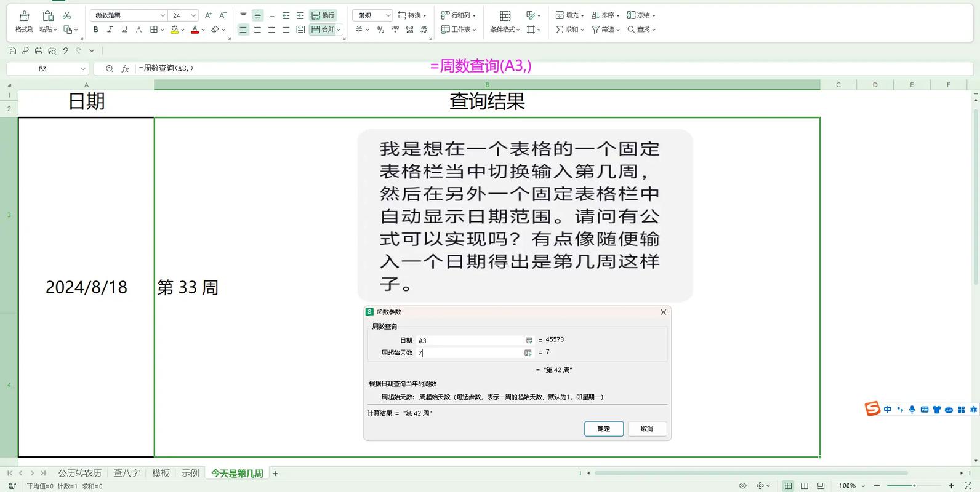
Task: Open the number format dropdown 常规
Action: [372, 15]
